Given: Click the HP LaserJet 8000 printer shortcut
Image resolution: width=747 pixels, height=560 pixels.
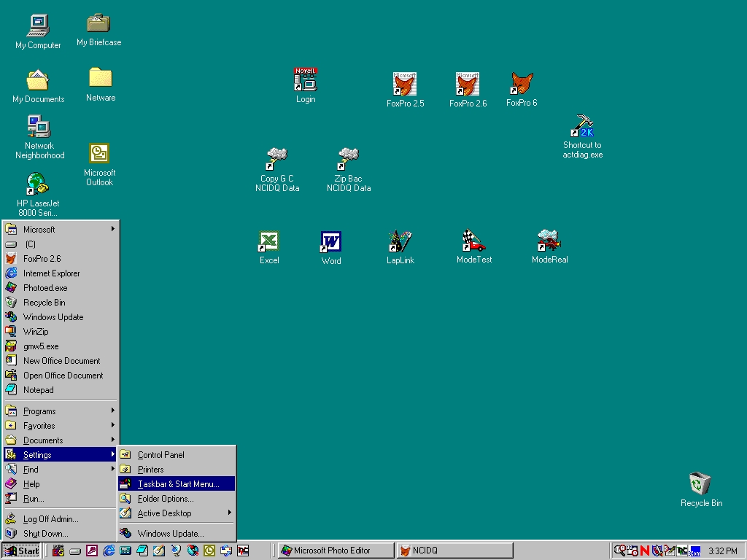Looking at the screenshot, I should (38, 195).
